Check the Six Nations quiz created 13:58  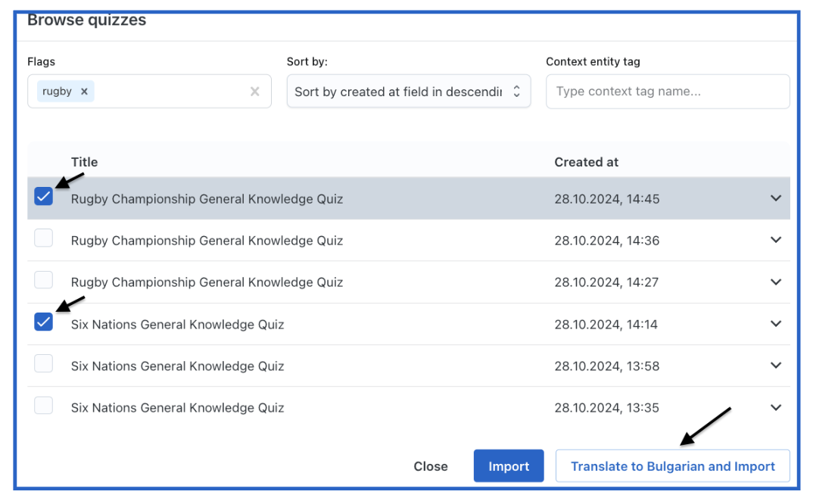pos(44,363)
